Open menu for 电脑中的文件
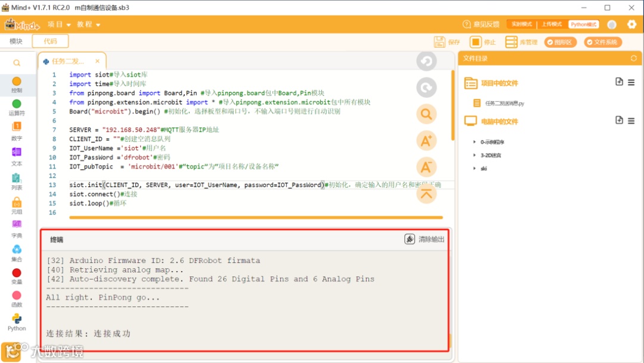The height and width of the screenshot is (363, 644). 631,121
